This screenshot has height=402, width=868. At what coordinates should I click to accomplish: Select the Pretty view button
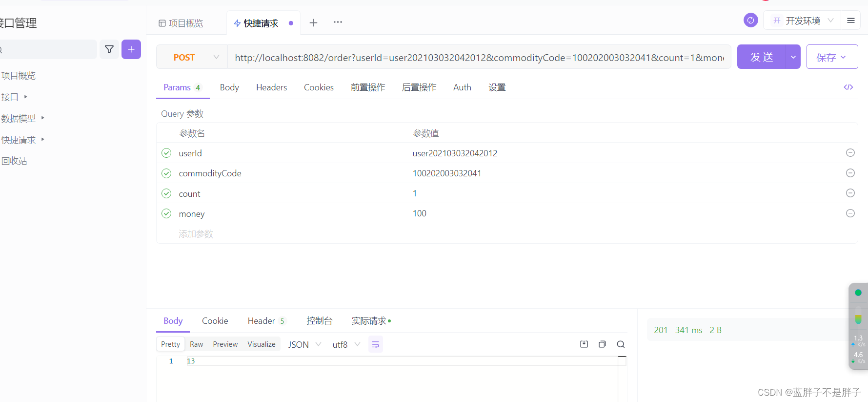pos(171,344)
